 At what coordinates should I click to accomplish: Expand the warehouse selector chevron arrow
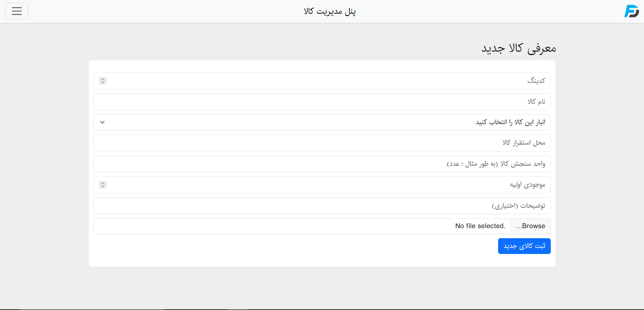103,122
